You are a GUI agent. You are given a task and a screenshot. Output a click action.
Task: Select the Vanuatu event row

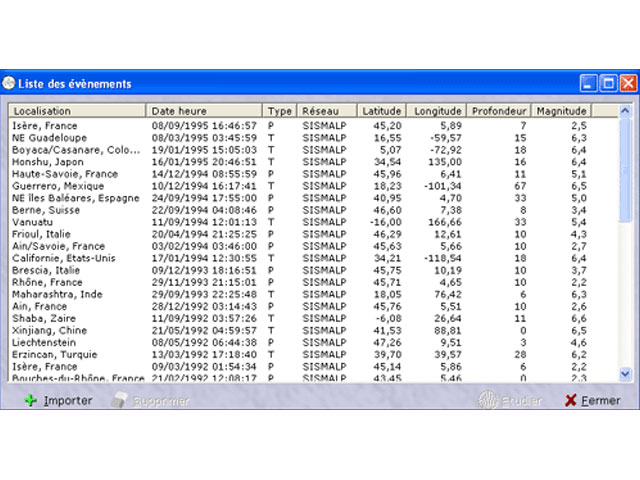click(x=32, y=222)
